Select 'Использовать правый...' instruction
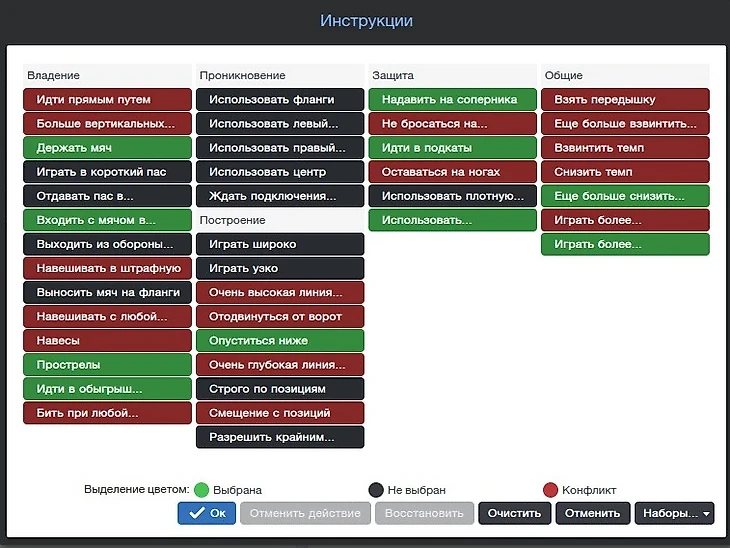Viewport: 730px width, 548px height. 280,148
